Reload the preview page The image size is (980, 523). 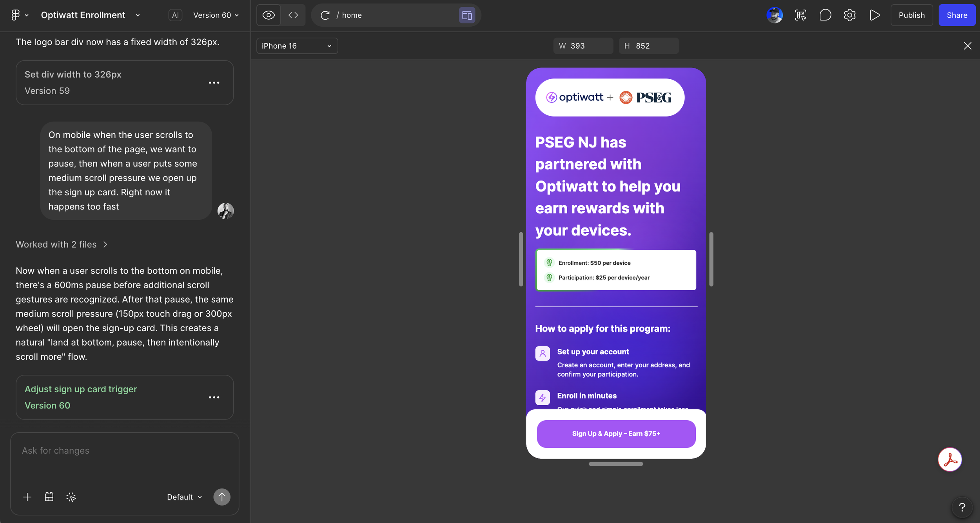pyautogui.click(x=325, y=15)
